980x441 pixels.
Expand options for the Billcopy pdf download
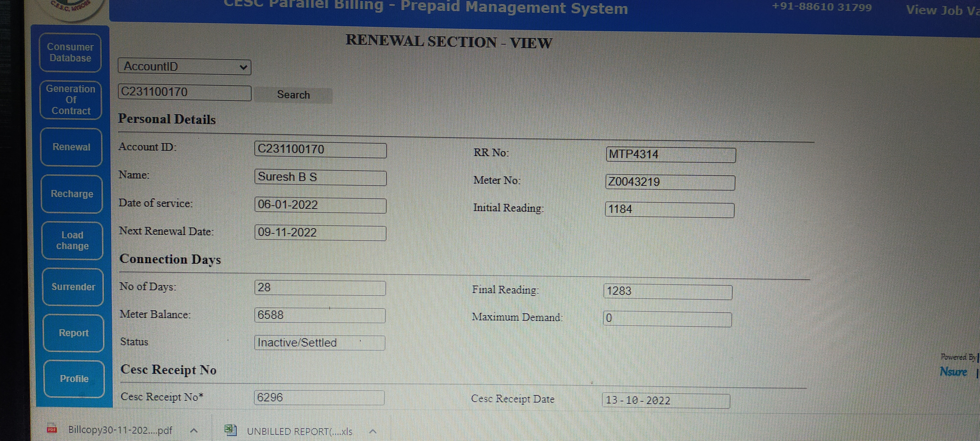(x=194, y=431)
